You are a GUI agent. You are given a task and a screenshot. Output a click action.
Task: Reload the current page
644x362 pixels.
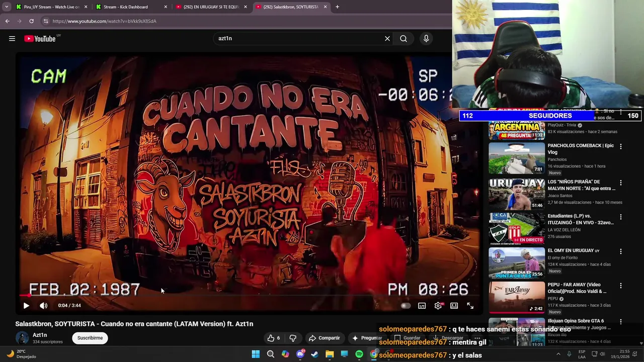(31, 21)
